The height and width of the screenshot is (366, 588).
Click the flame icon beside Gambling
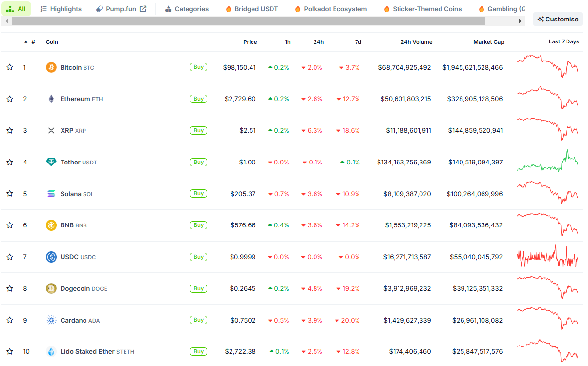pyautogui.click(x=482, y=9)
